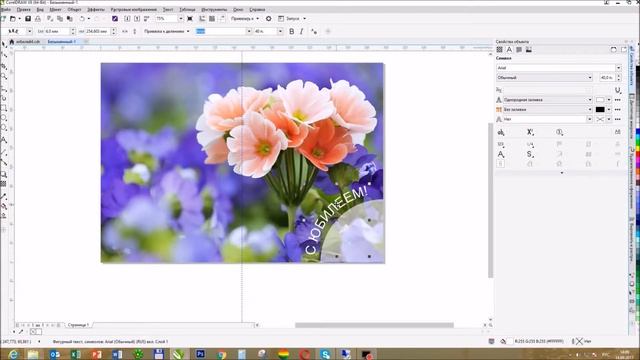Click the Options gear icon

pos(269,19)
